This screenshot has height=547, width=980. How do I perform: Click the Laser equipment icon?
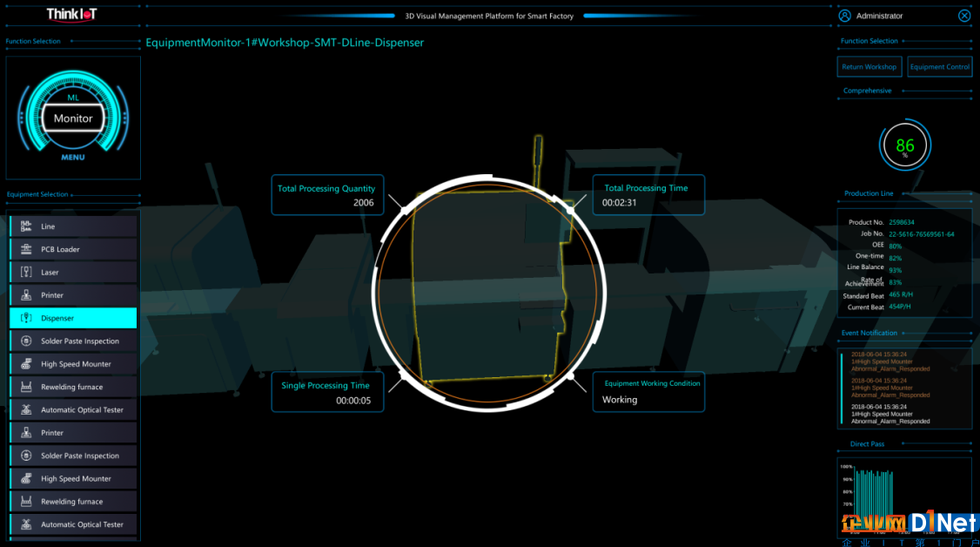[x=26, y=273]
